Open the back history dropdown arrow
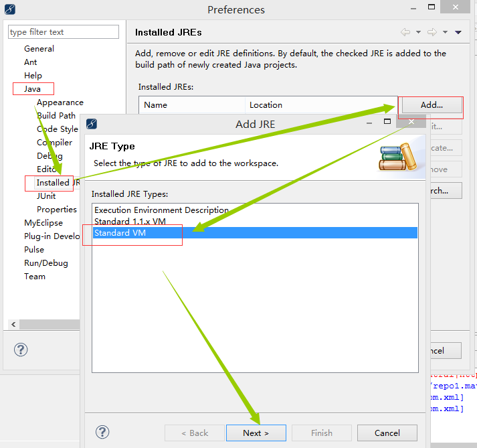 point(418,32)
